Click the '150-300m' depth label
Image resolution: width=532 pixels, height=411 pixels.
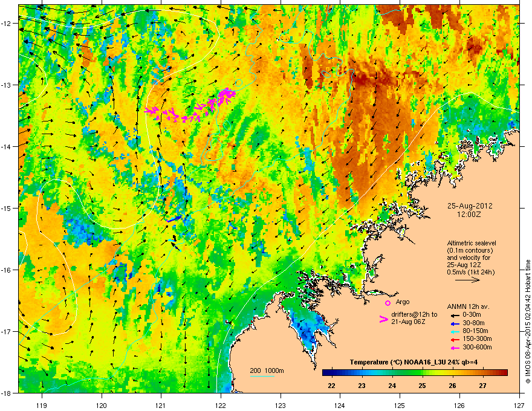point(477,338)
